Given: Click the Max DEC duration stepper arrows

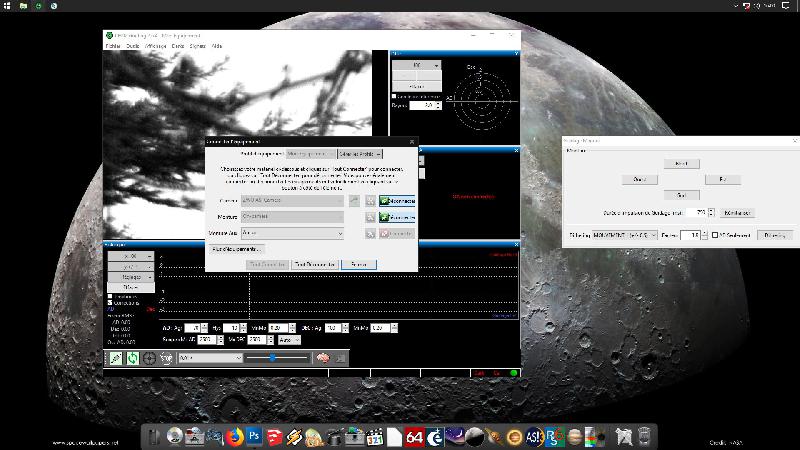Looking at the screenshot, I should click(270, 340).
